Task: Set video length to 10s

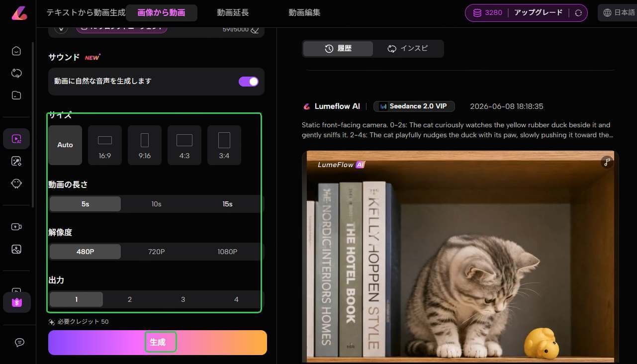Action: 156,204
